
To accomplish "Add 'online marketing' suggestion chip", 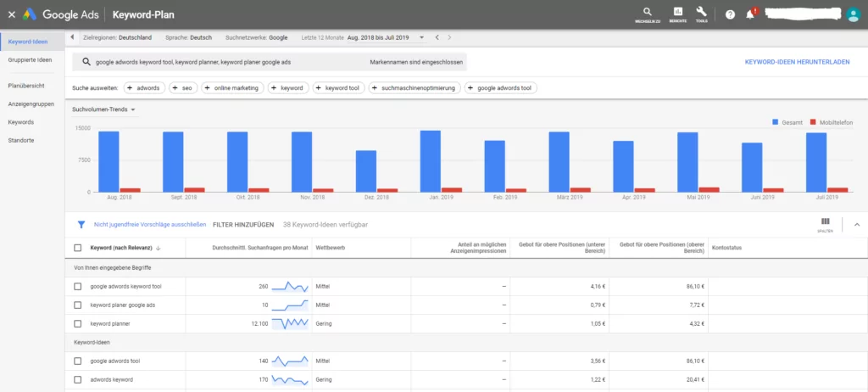I will point(232,88).
